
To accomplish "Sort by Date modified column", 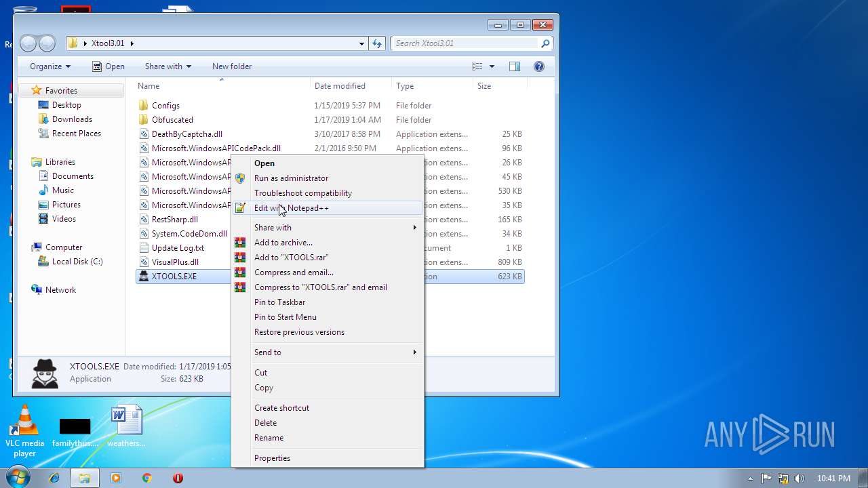I will [351, 86].
